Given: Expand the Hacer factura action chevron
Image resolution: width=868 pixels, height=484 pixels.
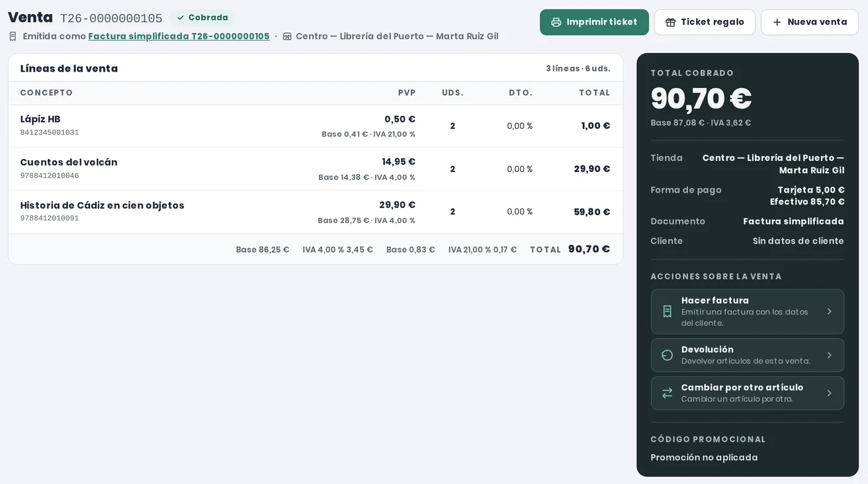Looking at the screenshot, I should pos(829,311).
